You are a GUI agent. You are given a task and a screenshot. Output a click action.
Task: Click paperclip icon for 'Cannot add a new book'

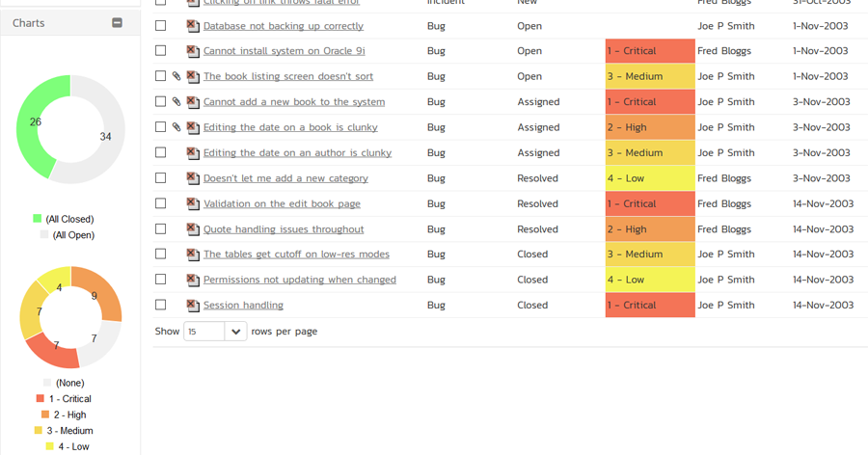coord(176,102)
